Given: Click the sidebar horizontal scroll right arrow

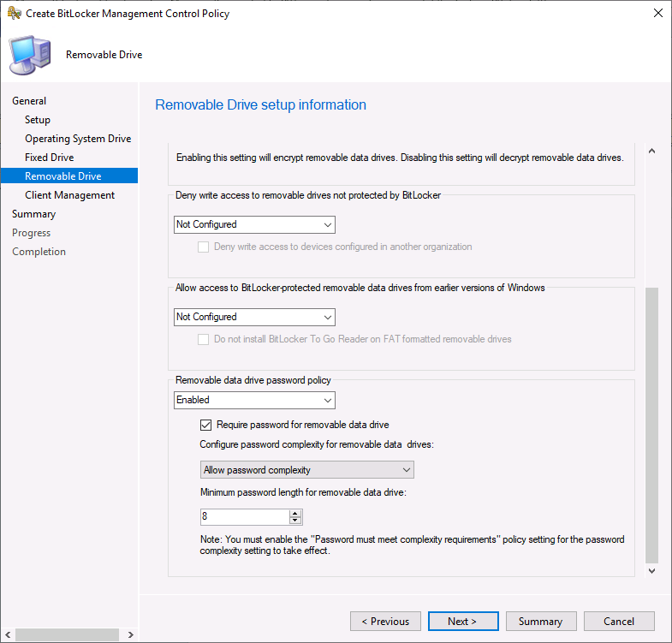Looking at the screenshot, I should click(131, 634).
